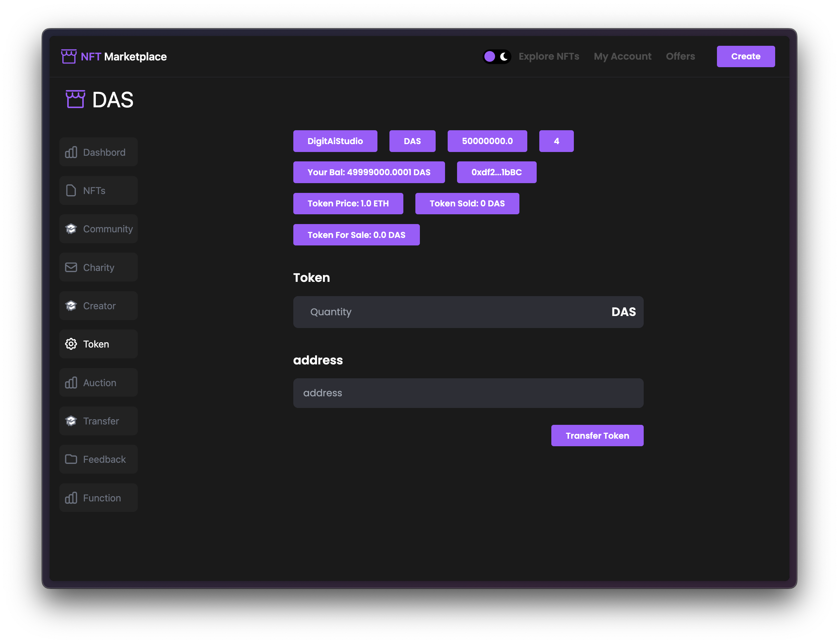Click into the address input field

(468, 393)
